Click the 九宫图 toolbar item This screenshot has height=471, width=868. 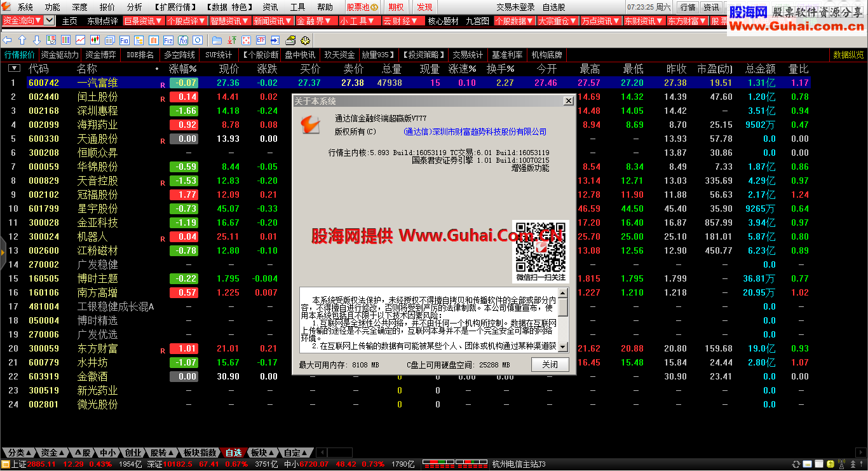477,21
